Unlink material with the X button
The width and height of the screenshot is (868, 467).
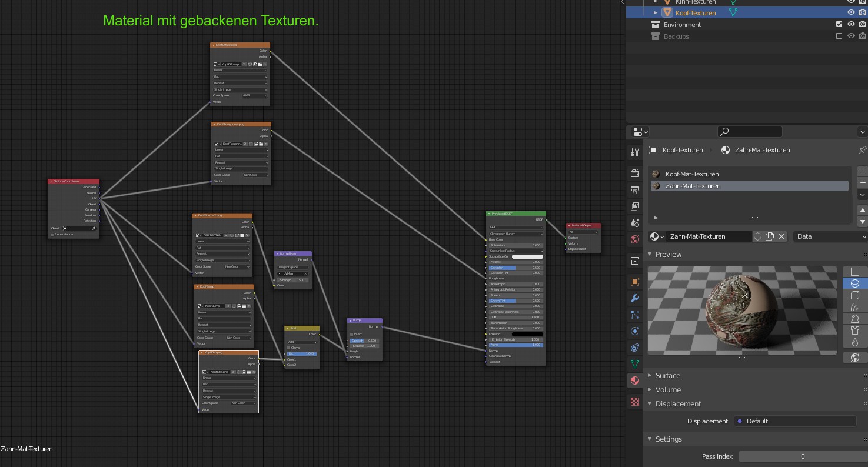[x=781, y=236]
